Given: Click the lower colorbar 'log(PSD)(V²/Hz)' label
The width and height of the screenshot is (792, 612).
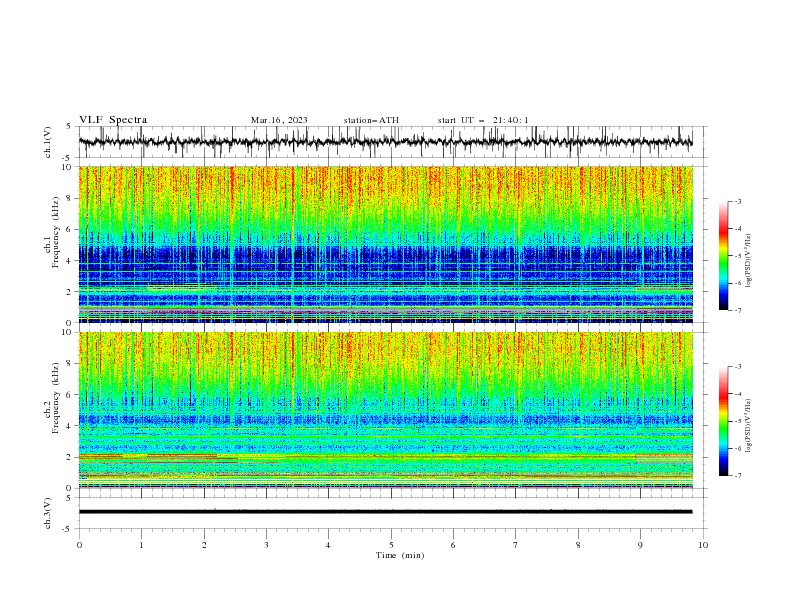Looking at the screenshot, I should 748,425.
